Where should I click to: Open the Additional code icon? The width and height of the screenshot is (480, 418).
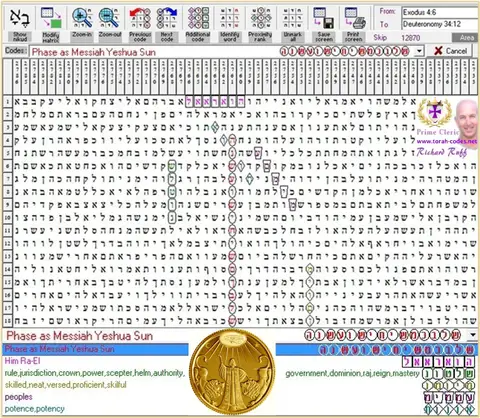point(198,18)
